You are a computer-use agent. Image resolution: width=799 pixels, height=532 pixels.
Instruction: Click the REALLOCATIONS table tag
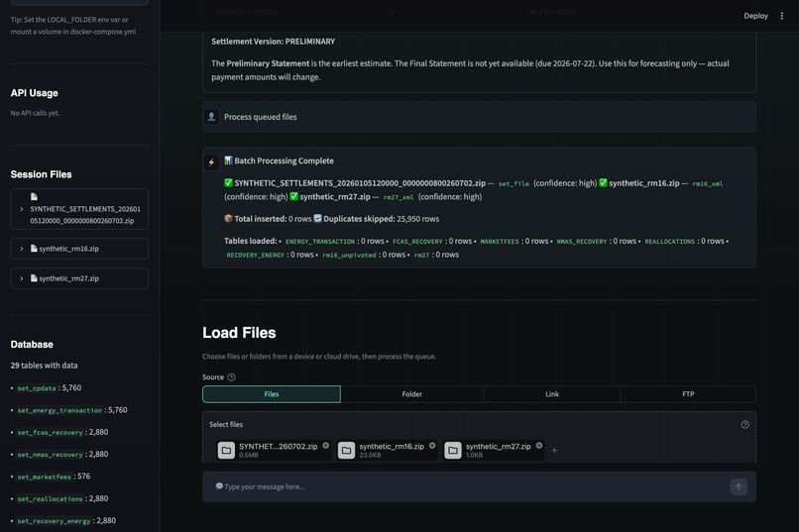tap(669, 242)
